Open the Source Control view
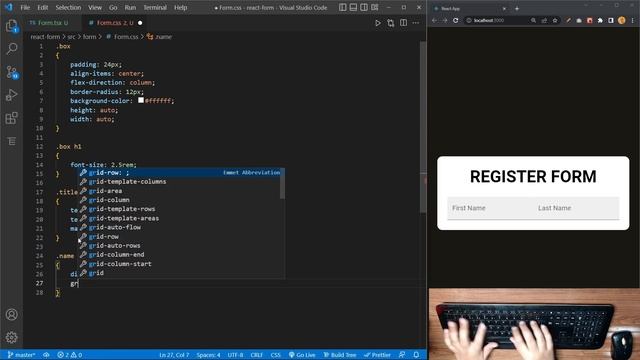Screen dimensions: 640x360 coord(11,72)
